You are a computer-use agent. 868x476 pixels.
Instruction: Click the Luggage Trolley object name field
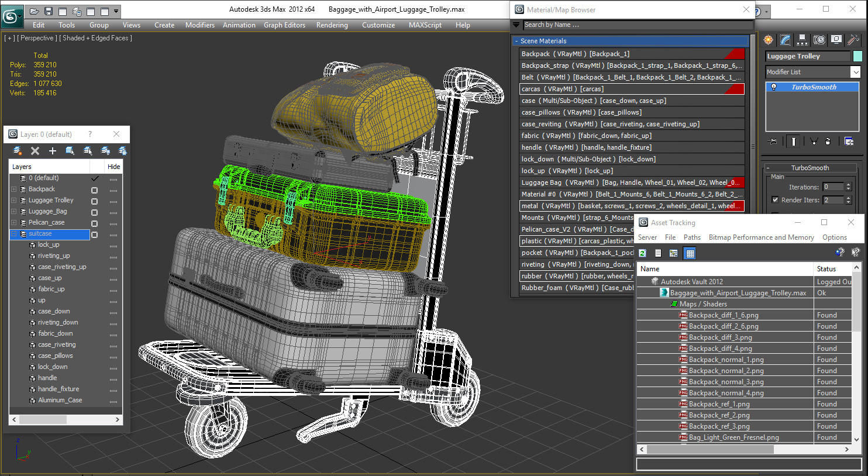[x=808, y=56]
